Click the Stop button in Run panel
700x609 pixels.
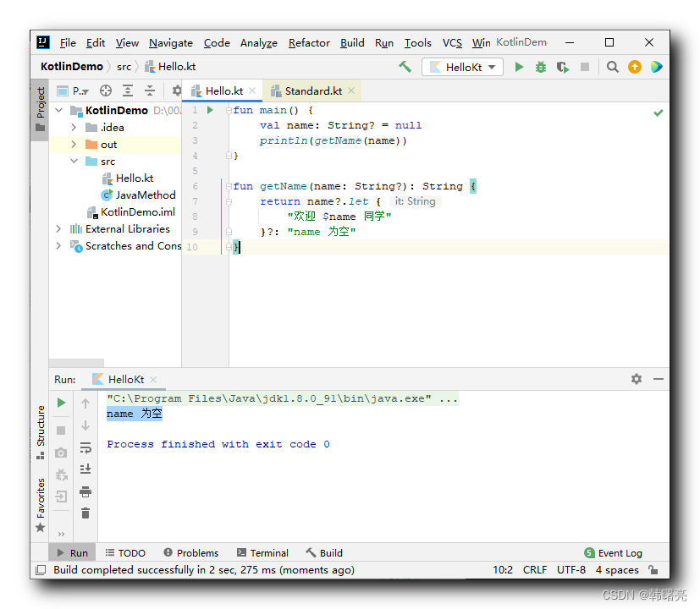[x=61, y=431]
